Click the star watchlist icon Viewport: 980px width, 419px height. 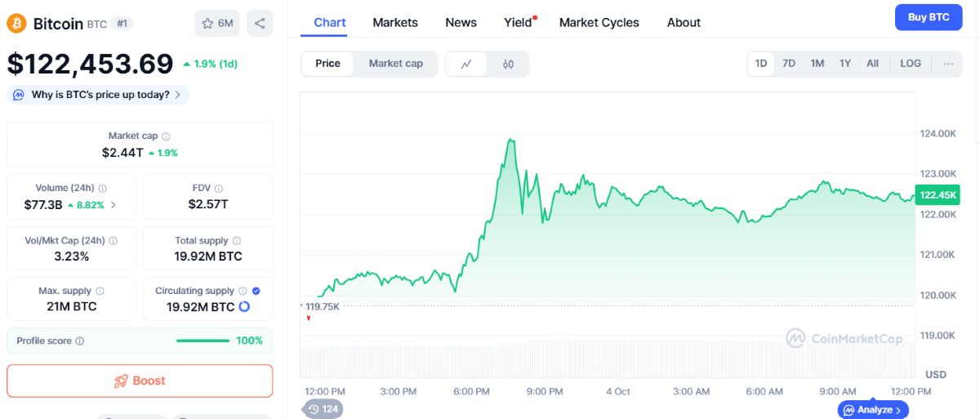207,24
